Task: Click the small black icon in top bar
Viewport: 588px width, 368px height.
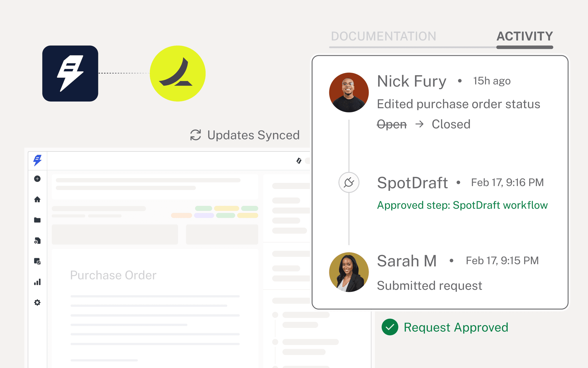Action: [299, 161]
